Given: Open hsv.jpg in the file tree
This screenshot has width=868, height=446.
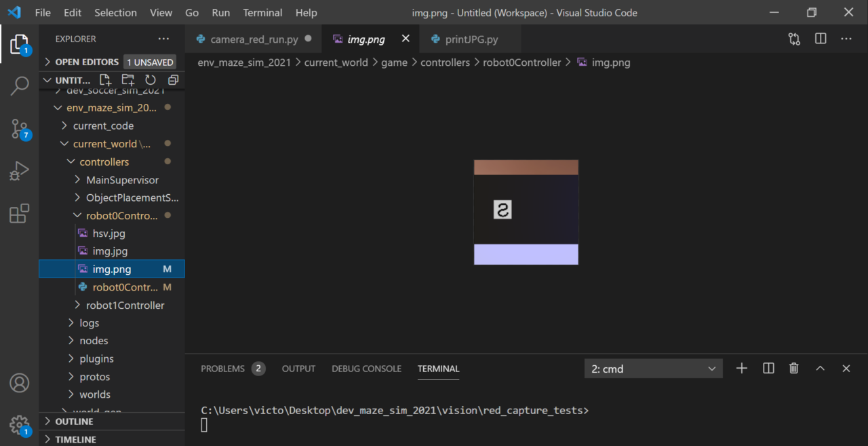Looking at the screenshot, I should (x=108, y=234).
